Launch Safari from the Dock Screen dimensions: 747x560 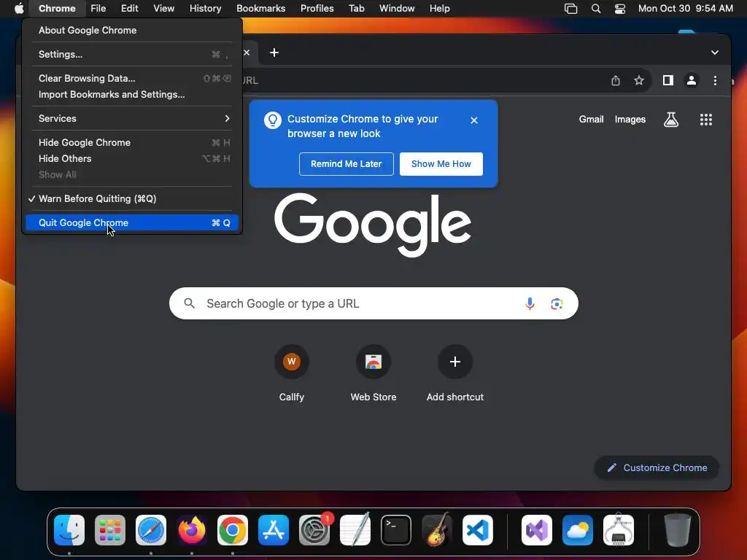pyautogui.click(x=151, y=530)
